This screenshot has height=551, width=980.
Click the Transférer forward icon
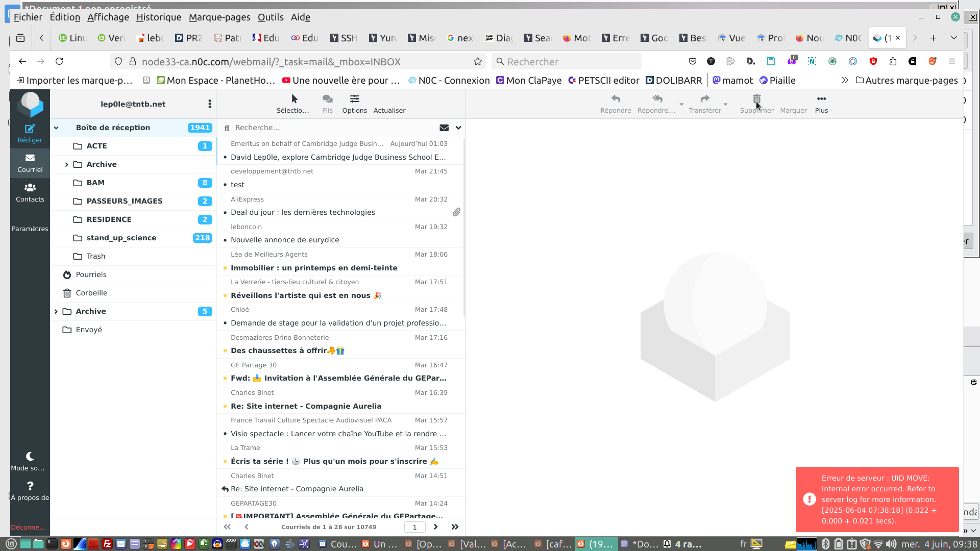point(704,99)
